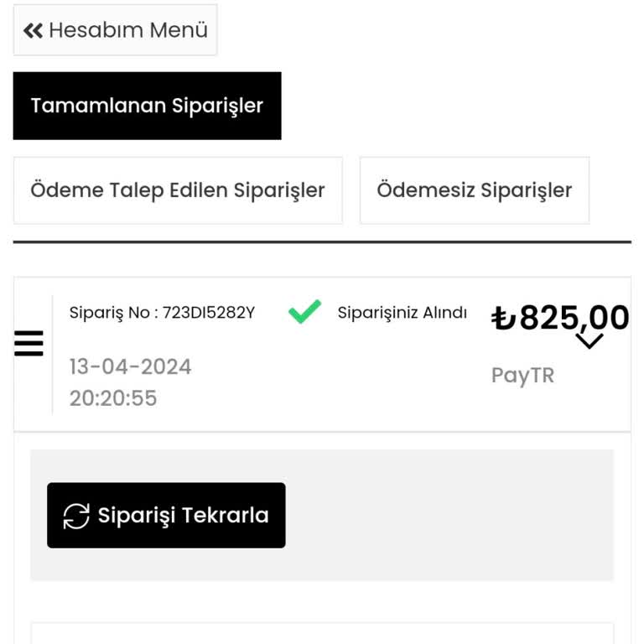
Task: Click the green checkmark status icon
Action: (304, 312)
